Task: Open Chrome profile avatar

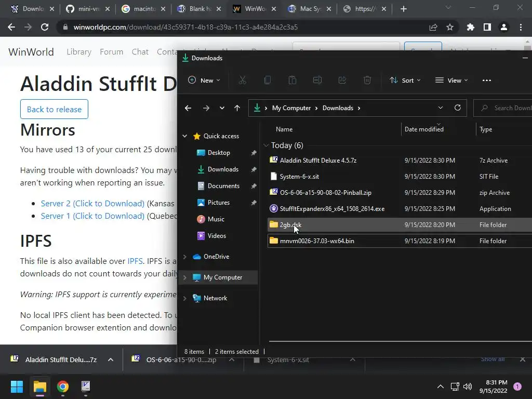Action: 504,27
